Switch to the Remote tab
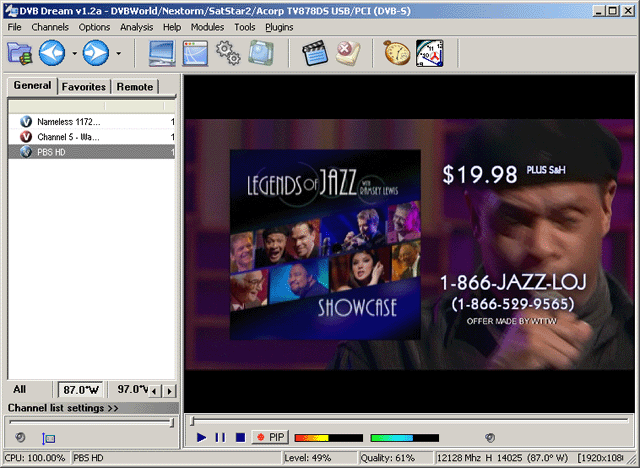This screenshot has width=640, height=468. pos(135,87)
